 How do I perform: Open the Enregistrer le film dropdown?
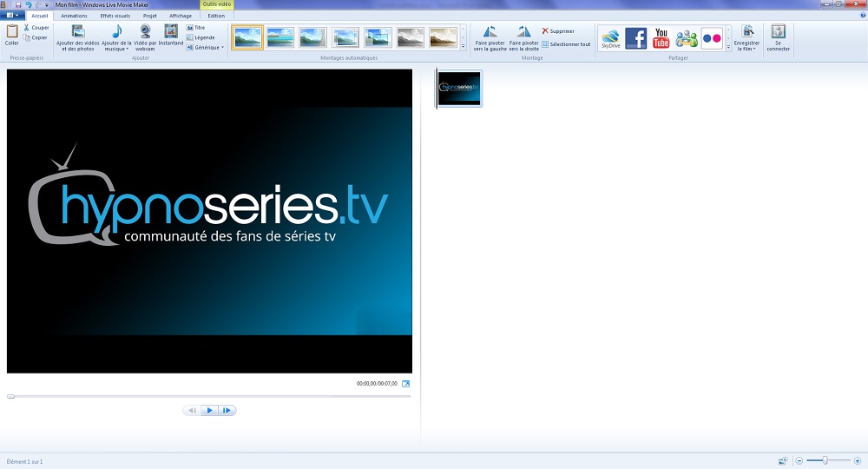746,37
